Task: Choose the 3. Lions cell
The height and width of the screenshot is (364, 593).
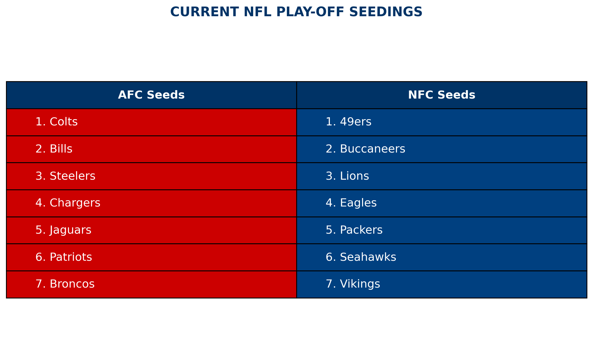Action: [347, 176]
